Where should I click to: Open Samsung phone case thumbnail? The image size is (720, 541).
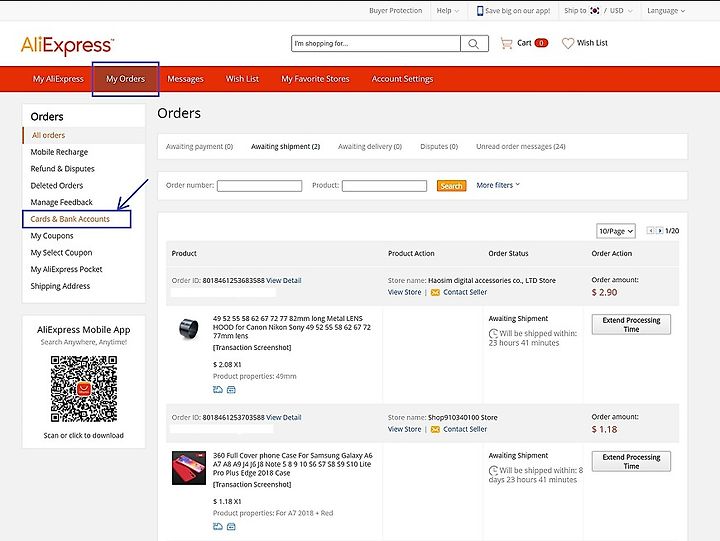tap(189, 468)
